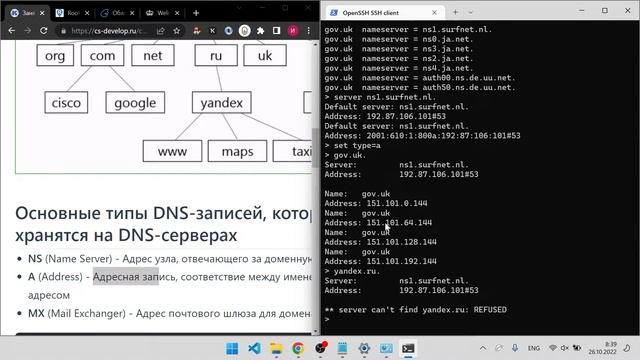Click the ru node in the DNS tree
The height and width of the screenshot is (360, 640).
tap(216, 55)
